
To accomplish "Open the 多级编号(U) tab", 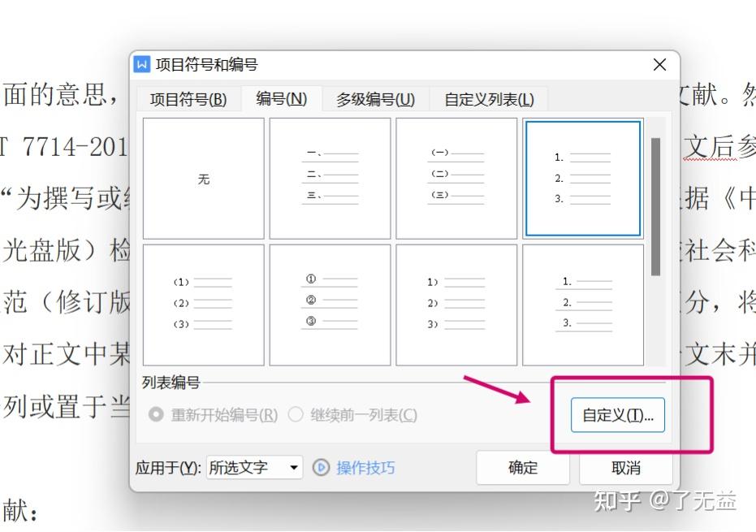I will tap(376, 99).
